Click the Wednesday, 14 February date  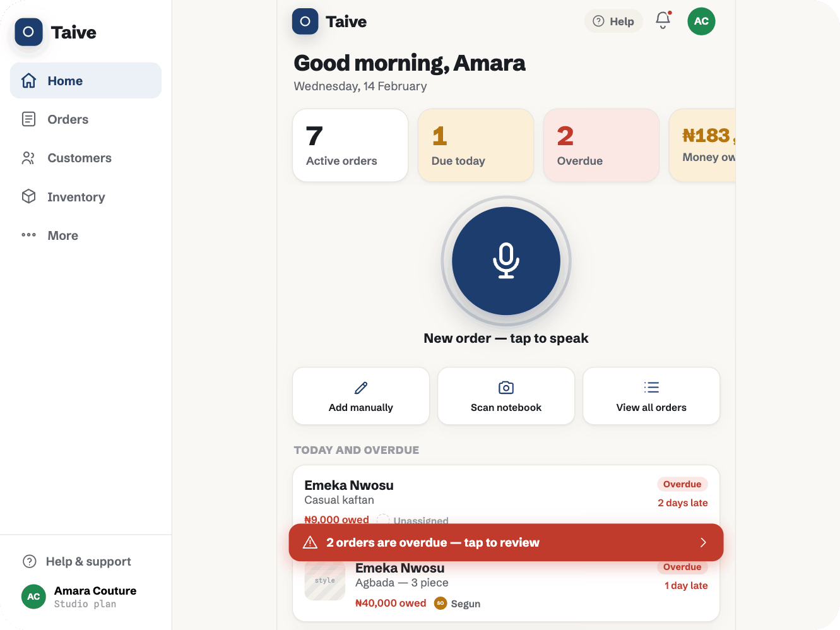pos(360,86)
